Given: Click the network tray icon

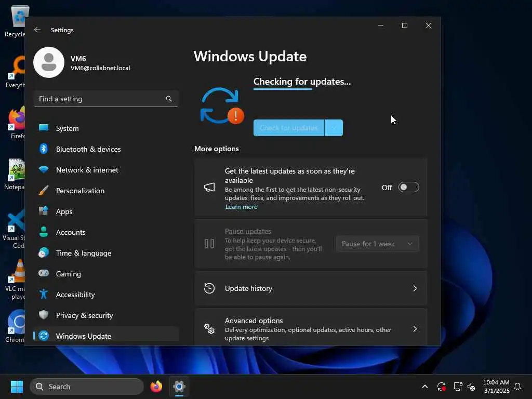Looking at the screenshot, I should tap(458, 387).
